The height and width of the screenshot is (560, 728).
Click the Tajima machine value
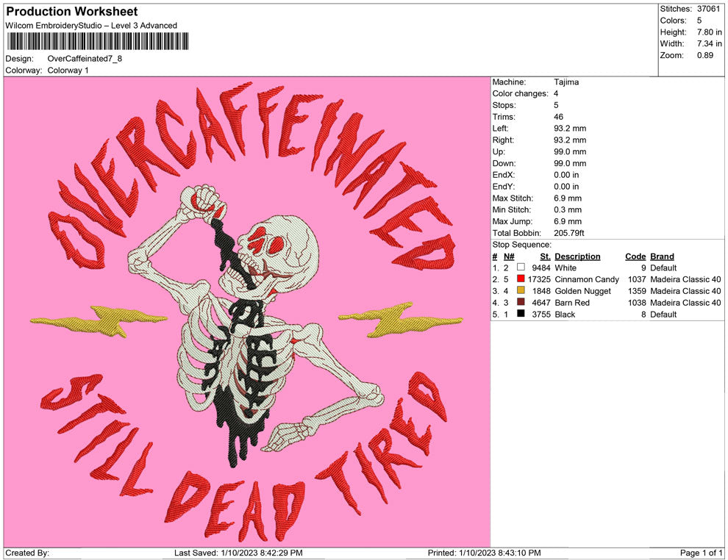(x=566, y=82)
